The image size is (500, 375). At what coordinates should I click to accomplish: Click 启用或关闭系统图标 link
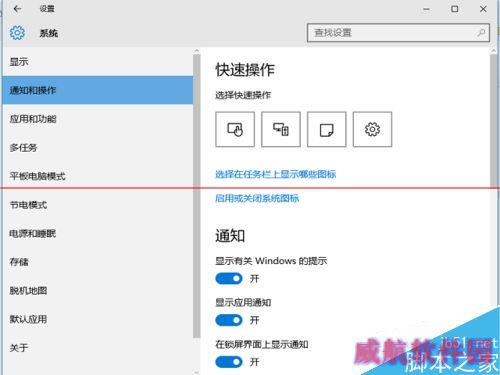(x=257, y=198)
